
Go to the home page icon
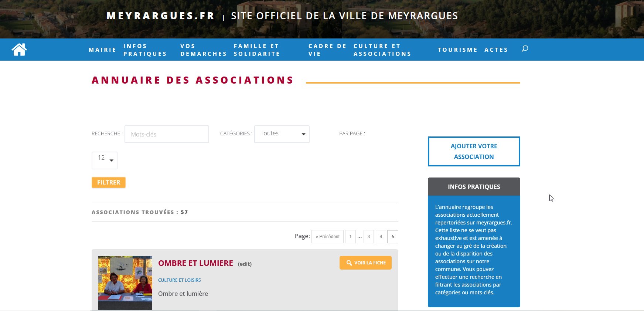[19, 50]
